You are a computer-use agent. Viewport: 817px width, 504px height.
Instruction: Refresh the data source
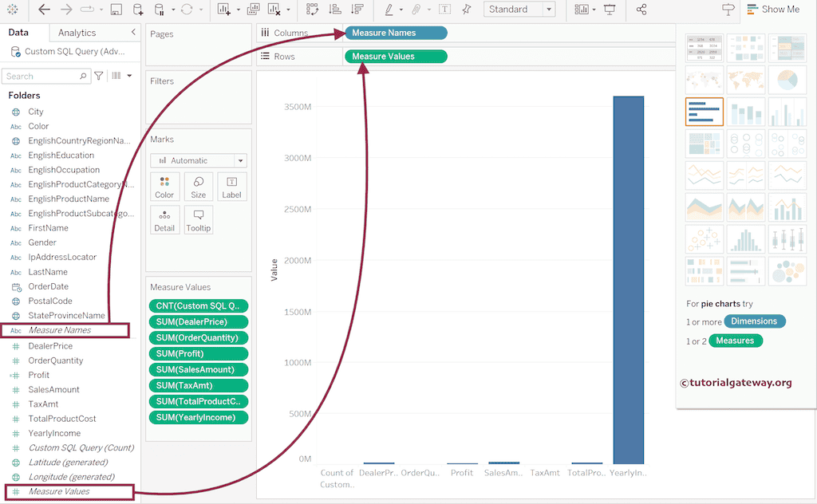pyautogui.click(x=185, y=10)
